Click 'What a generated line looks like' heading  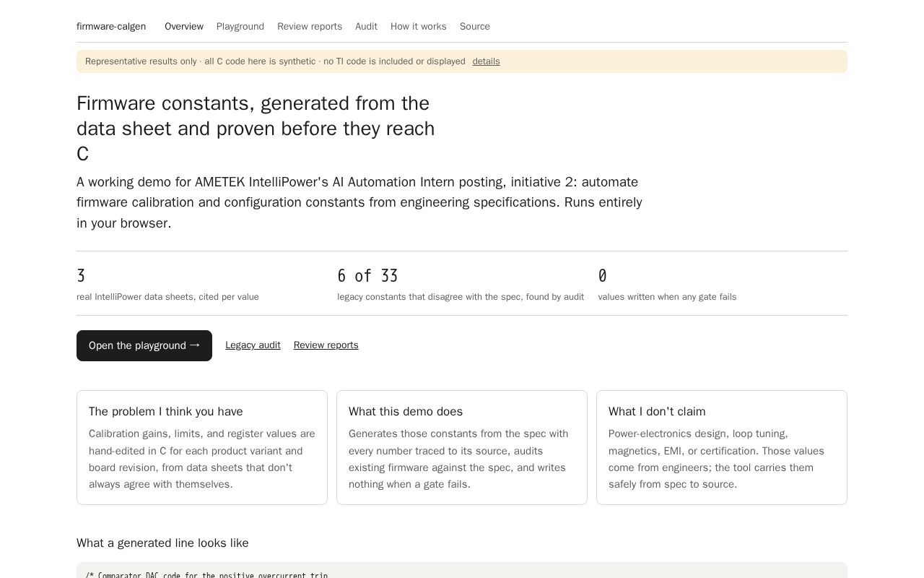pyautogui.click(x=162, y=543)
